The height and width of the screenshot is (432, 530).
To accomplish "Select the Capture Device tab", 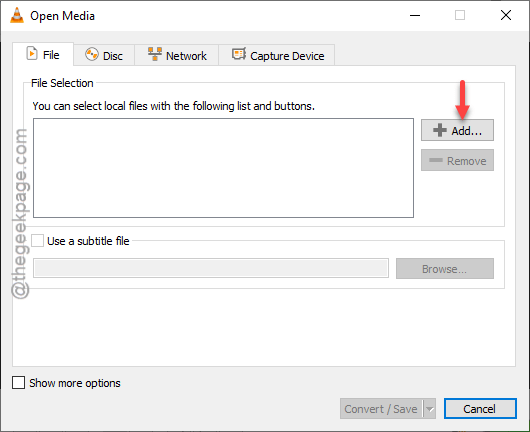I will (277, 55).
